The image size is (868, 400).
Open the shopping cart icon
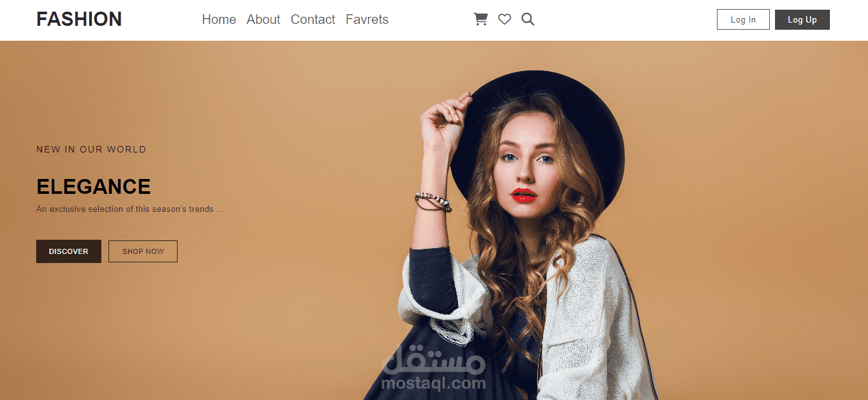point(480,19)
